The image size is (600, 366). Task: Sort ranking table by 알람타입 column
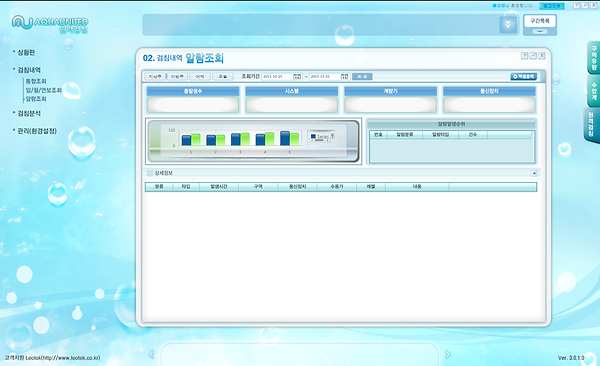(440, 135)
